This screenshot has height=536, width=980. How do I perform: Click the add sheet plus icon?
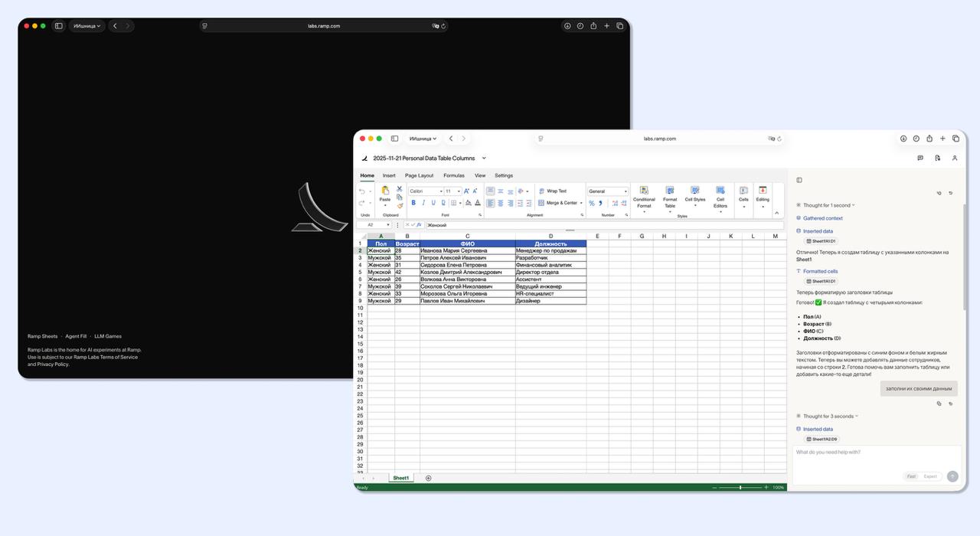tap(428, 478)
